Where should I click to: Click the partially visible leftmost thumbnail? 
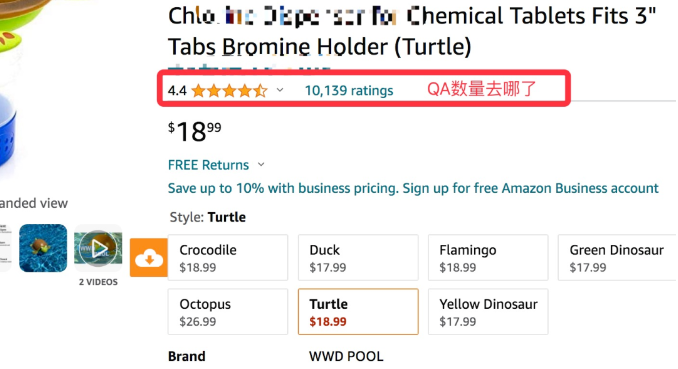[5, 248]
